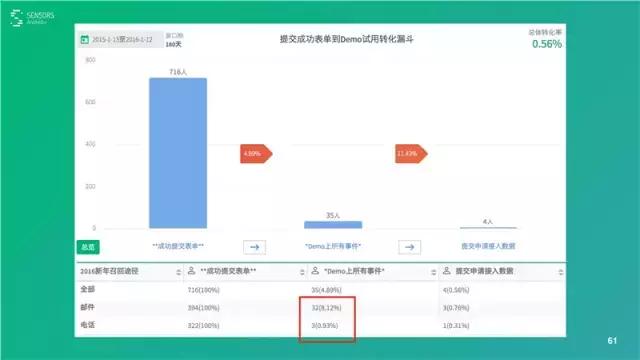
Task: Click the 3(0.93%) table cell
Action: (x=325, y=326)
